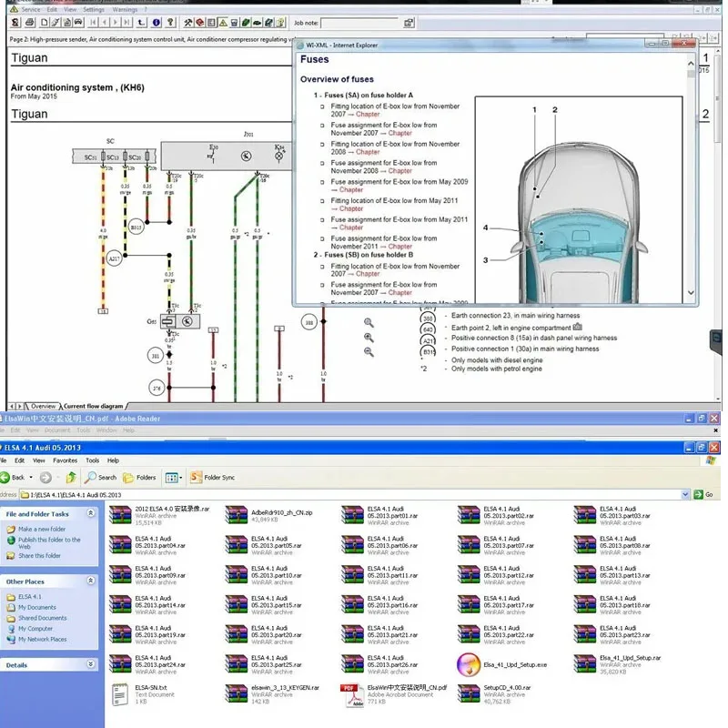Click the Up folder icon in Explorer
The height and width of the screenshot is (728, 728).
tap(70, 477)
